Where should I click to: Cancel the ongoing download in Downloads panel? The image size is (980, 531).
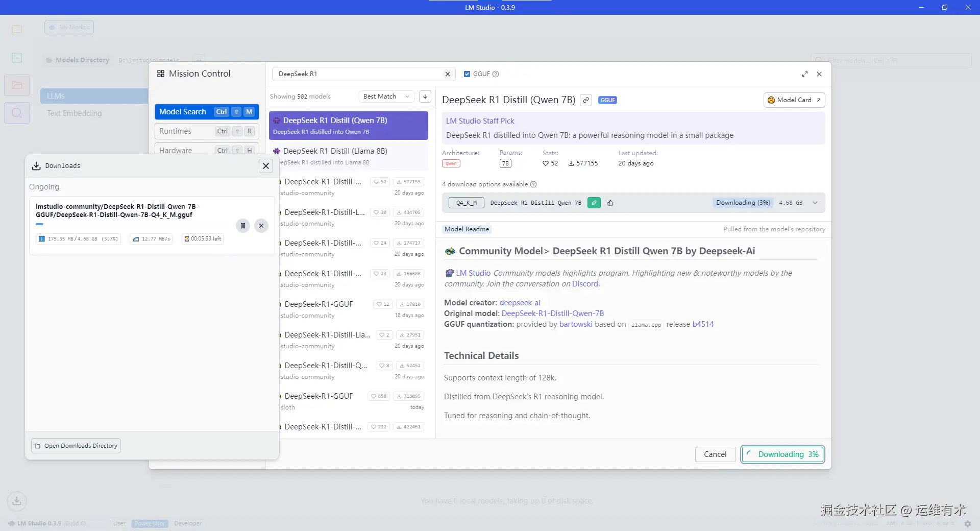(x=261, y=225)
